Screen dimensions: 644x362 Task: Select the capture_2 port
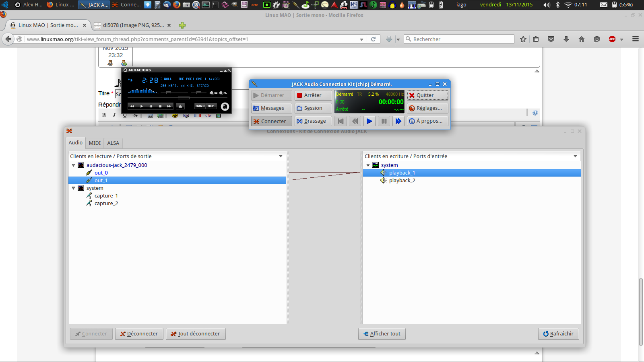tap(106, 204)
